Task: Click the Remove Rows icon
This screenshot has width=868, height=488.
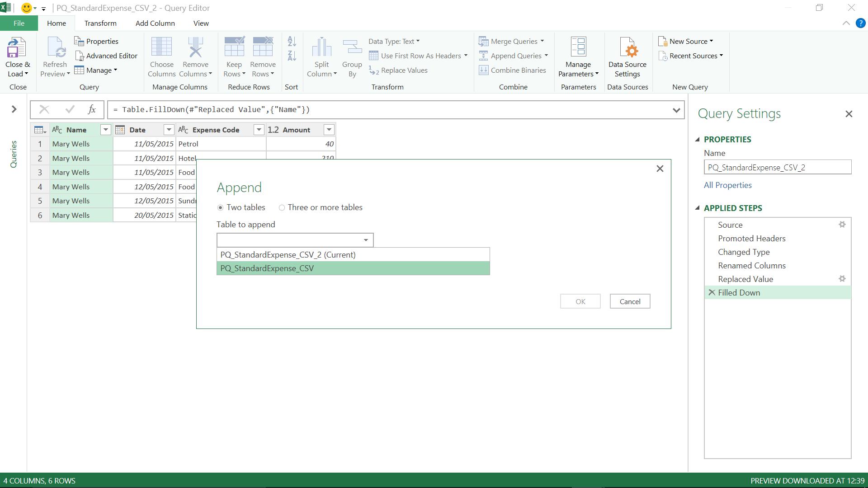Action: coord(263,47)
